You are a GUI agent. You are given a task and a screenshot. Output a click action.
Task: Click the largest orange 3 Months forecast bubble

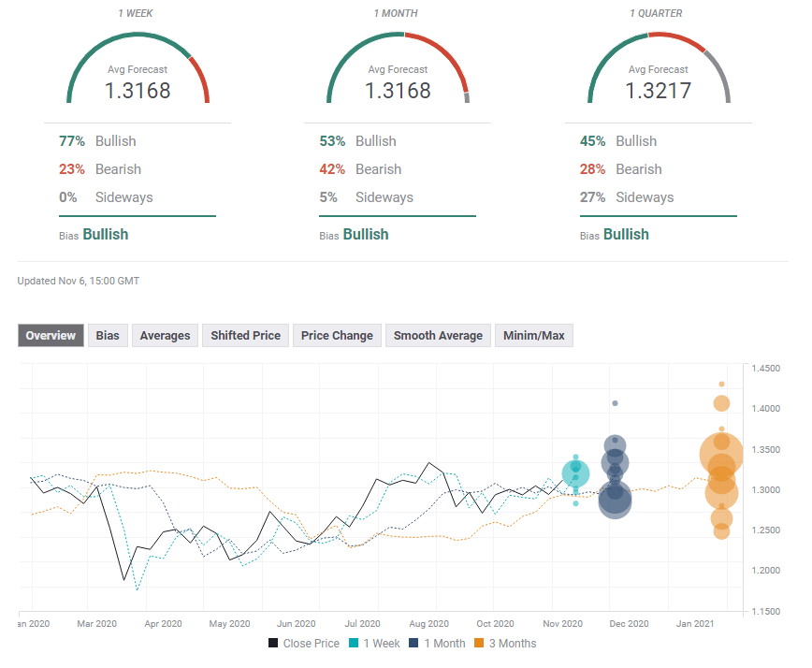(721, 456)
